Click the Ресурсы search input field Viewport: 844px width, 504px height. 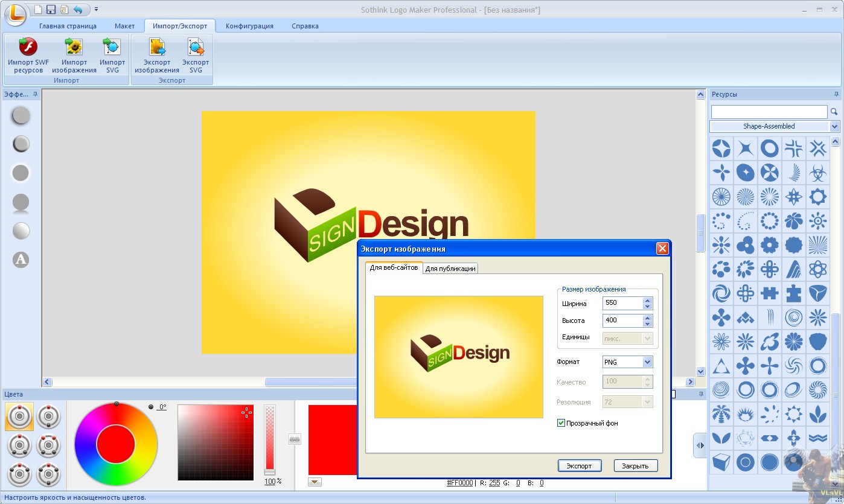pyautogui.click(x=769, y=112)
